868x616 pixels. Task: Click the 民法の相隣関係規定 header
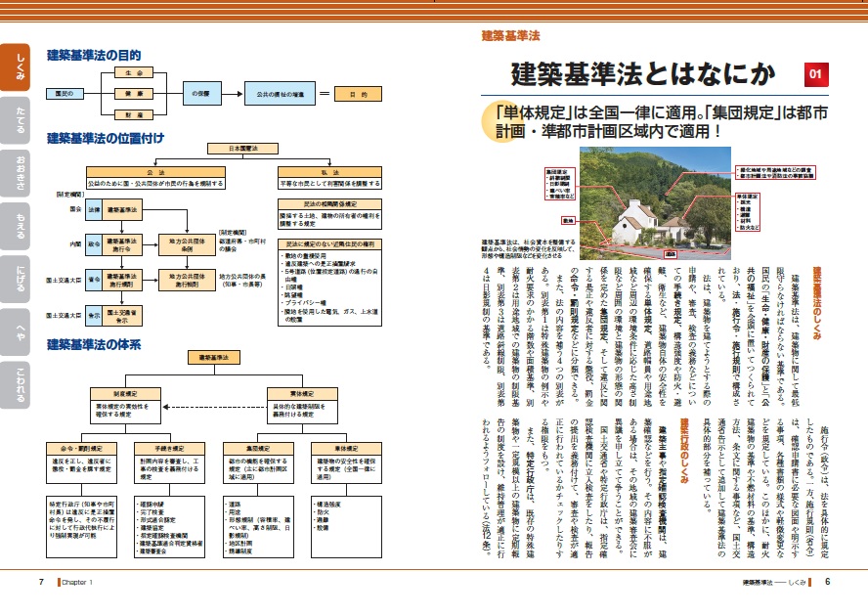coord(330,203)
